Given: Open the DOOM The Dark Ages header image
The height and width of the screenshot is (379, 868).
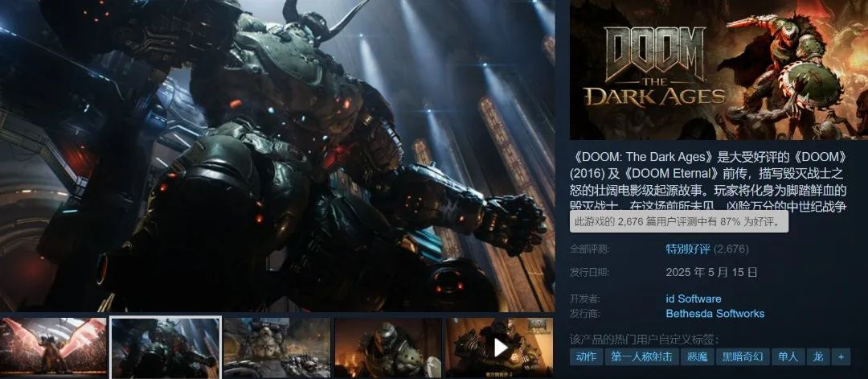Looking at the screenshot, I should pyautogui.click(x=719, y=70).
